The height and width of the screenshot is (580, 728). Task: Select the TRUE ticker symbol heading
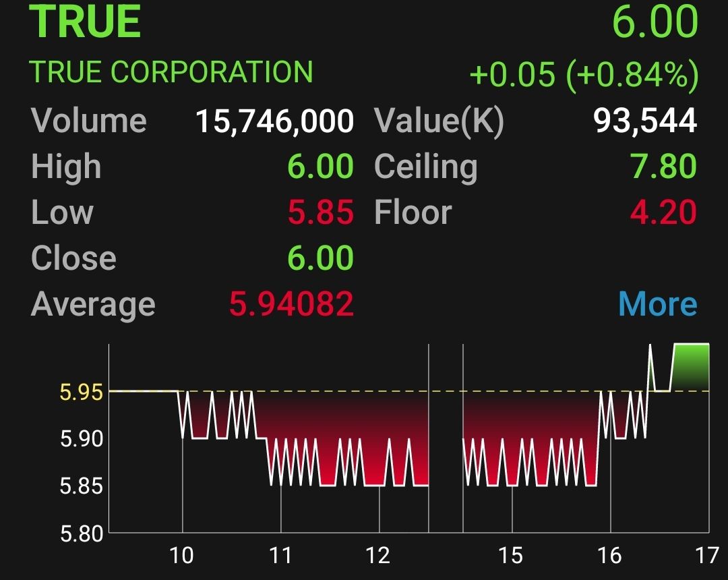(85, 21)
